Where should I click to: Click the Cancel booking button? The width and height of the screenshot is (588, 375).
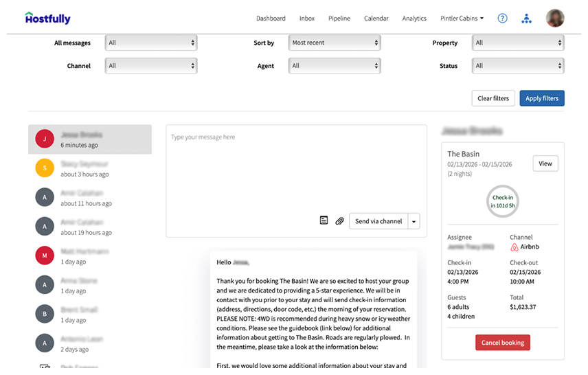pos(502,343)
